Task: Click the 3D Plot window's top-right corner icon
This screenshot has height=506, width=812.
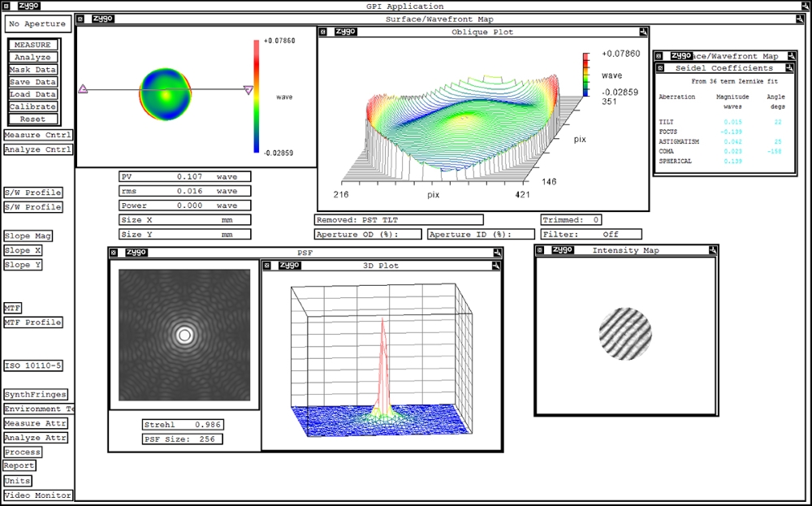Action: (496, 266)
